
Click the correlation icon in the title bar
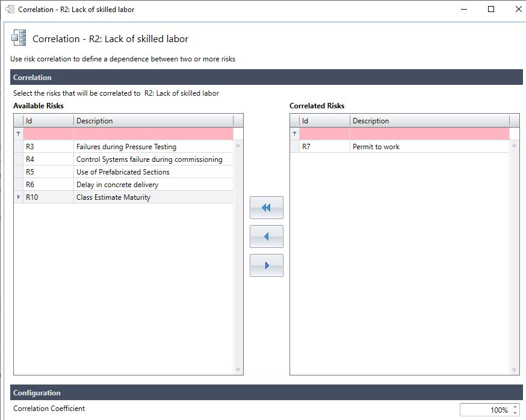point(10,10)
